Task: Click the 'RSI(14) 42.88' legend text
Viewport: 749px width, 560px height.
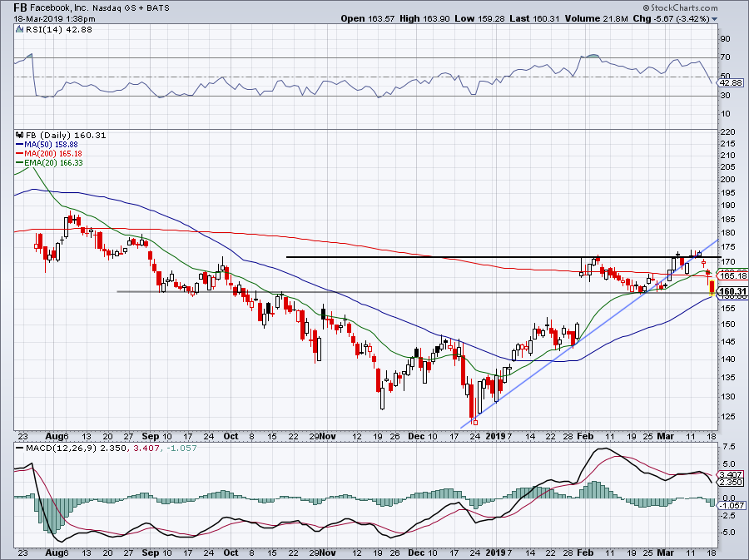Action: point(59,29)
